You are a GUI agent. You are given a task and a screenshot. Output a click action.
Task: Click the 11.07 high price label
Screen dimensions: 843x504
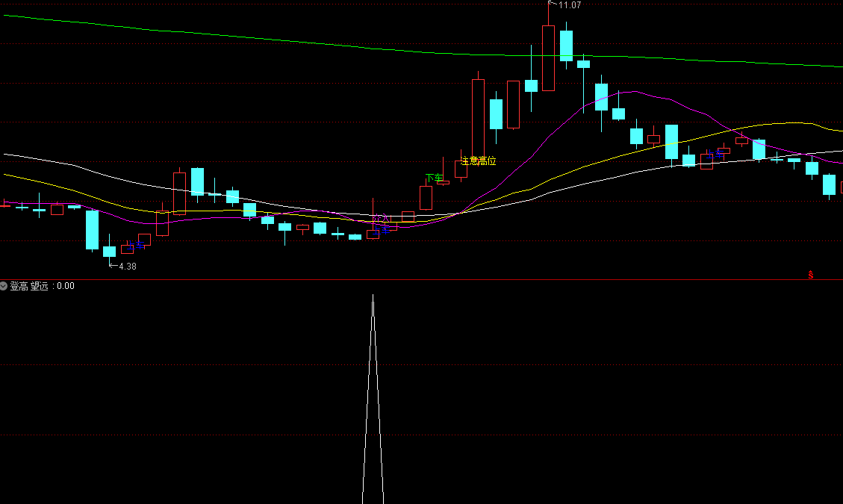[x=570, y=5]
